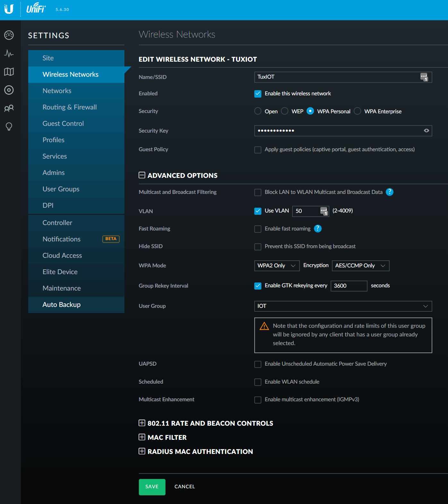Enable Unscheduled Automatic Power Save Delivery
Viewport: 448px width, 504px height.
(x=258, y=364)
